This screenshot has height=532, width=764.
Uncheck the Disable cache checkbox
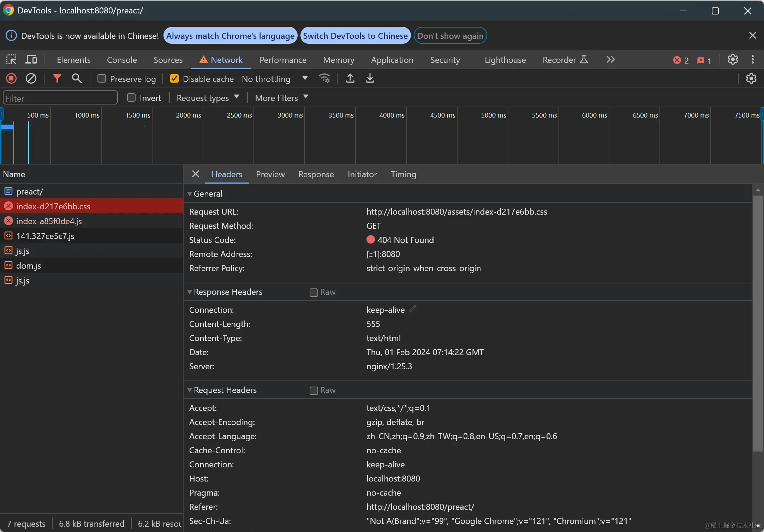[174, 78]
